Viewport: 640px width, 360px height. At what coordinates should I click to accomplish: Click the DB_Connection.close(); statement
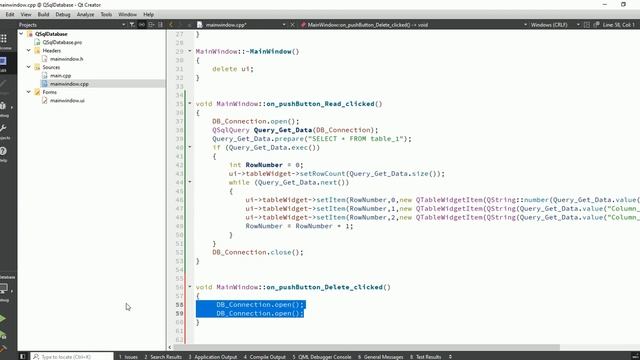click(x=258, y=252)
